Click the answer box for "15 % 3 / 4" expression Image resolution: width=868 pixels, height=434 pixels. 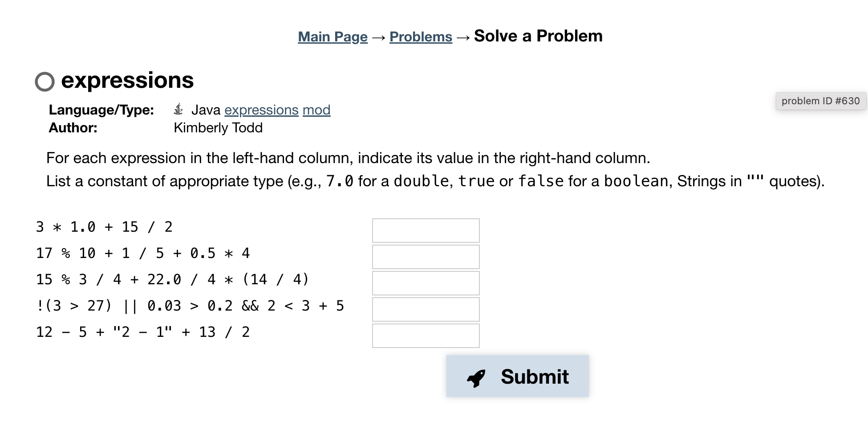click(425, 283)
